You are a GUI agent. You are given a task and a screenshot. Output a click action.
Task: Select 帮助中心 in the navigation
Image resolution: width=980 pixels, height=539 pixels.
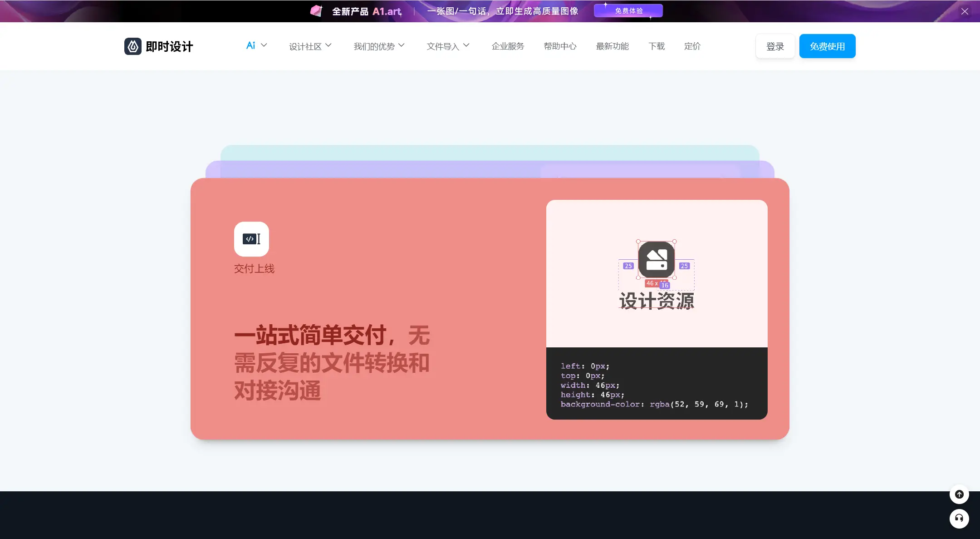click(x=560, y=46)
